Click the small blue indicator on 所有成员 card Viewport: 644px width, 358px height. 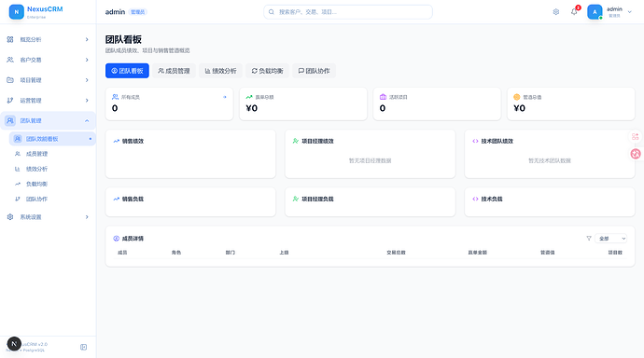point(225,97)
